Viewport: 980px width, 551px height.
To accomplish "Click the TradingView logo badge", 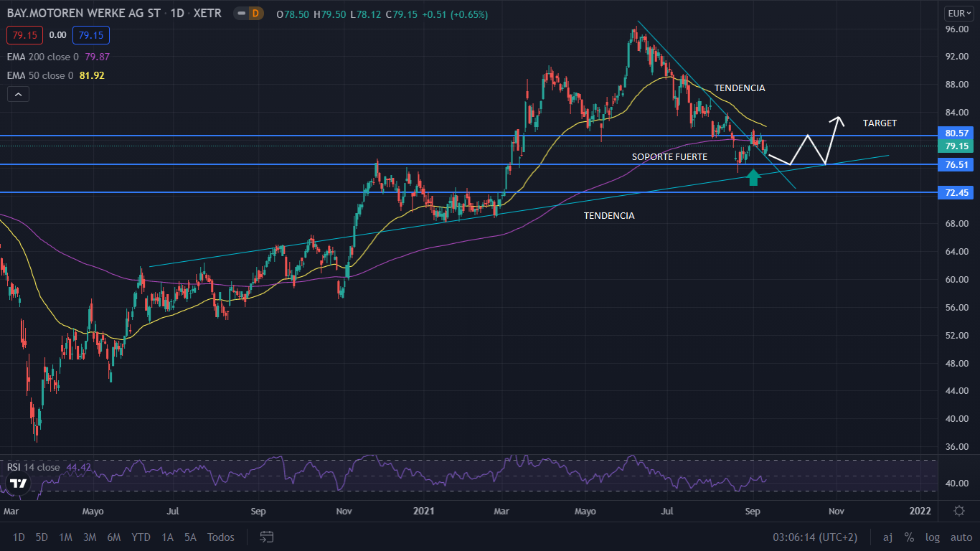I will 17,483.
